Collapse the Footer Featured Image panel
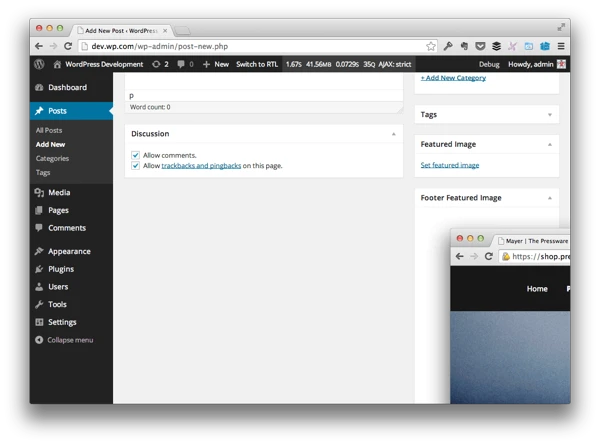The height and width of the screenshot is (445, 600). tap(549, 198)
